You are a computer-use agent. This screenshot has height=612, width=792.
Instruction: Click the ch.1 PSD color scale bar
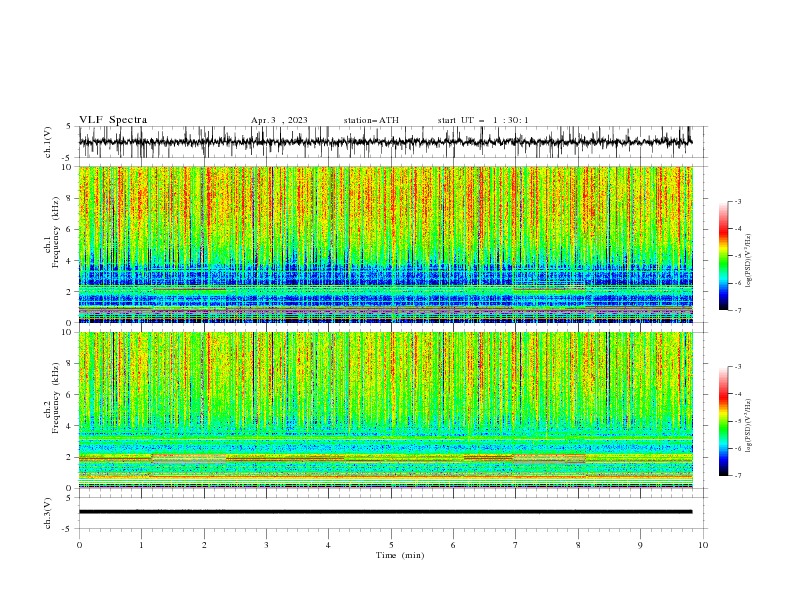point(723,256)
